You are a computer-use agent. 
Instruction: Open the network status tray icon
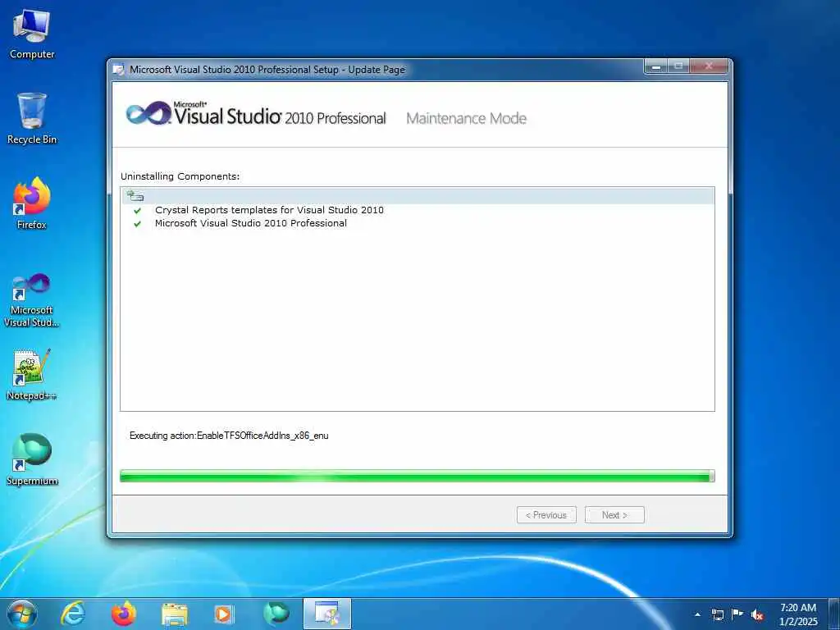point(717,614)
